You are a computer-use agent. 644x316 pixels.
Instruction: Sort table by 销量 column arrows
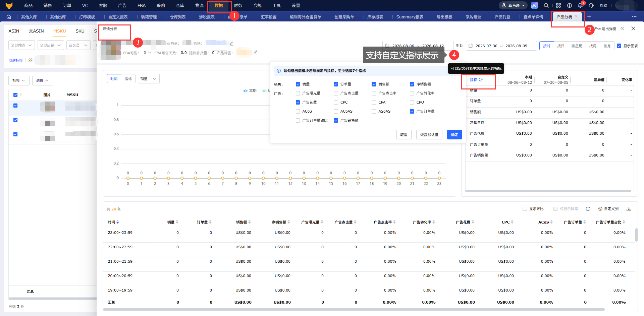(x=177, y=222)
